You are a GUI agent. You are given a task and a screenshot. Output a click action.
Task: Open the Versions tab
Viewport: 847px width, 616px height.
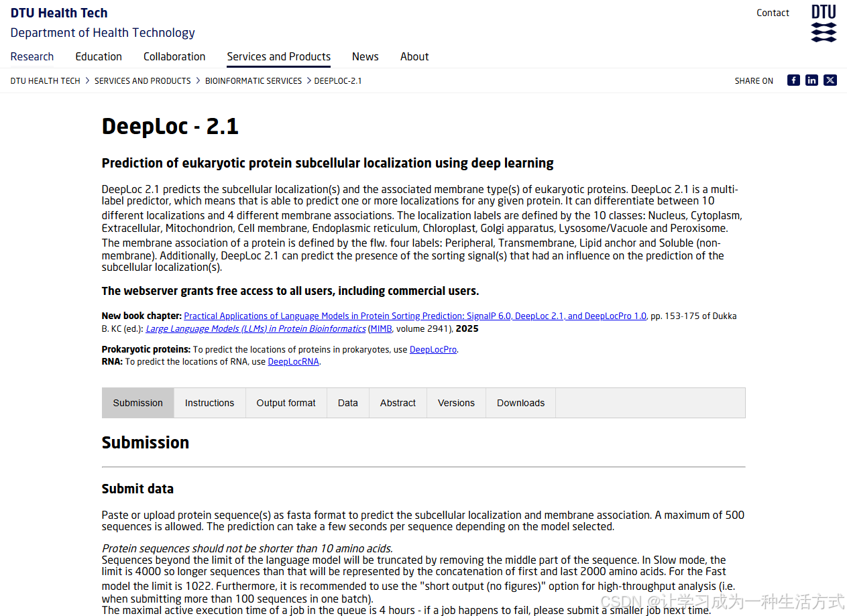(456, 403)
